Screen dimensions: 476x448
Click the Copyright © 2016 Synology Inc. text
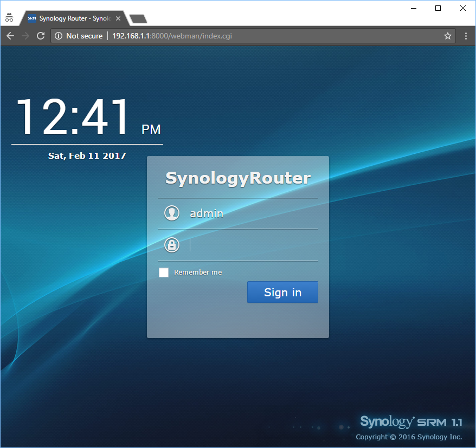(409, 437)
